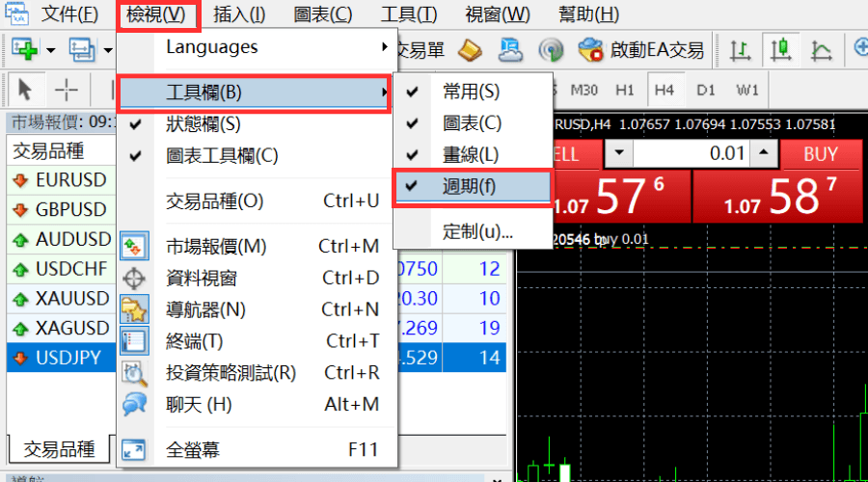Click the down arrow icon beside EURUSD
The width and height of the screenshot is (868, 482).
[x=20, y=180]
